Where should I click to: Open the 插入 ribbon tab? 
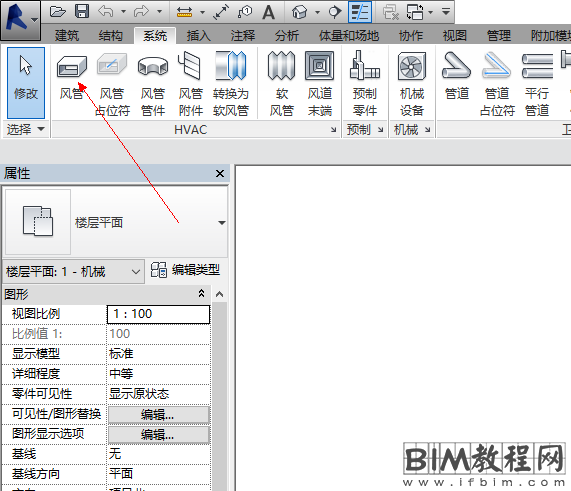[199, 36]
